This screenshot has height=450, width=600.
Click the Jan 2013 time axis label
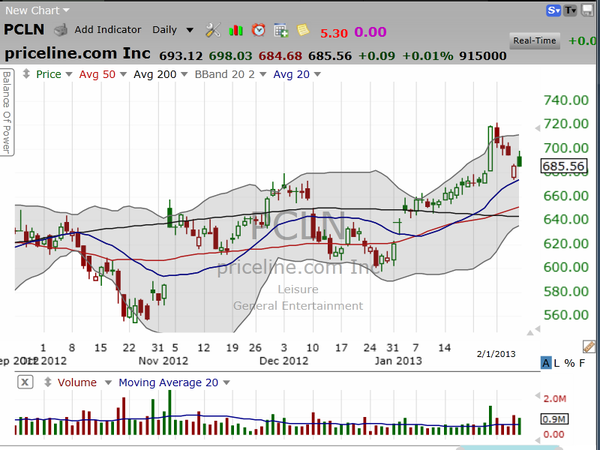(398, 361)
